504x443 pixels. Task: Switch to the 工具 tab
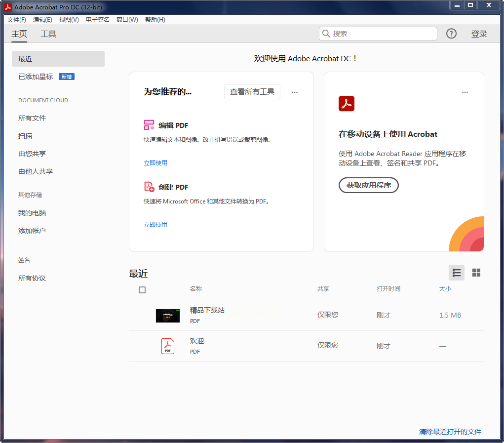click(48, 34)
